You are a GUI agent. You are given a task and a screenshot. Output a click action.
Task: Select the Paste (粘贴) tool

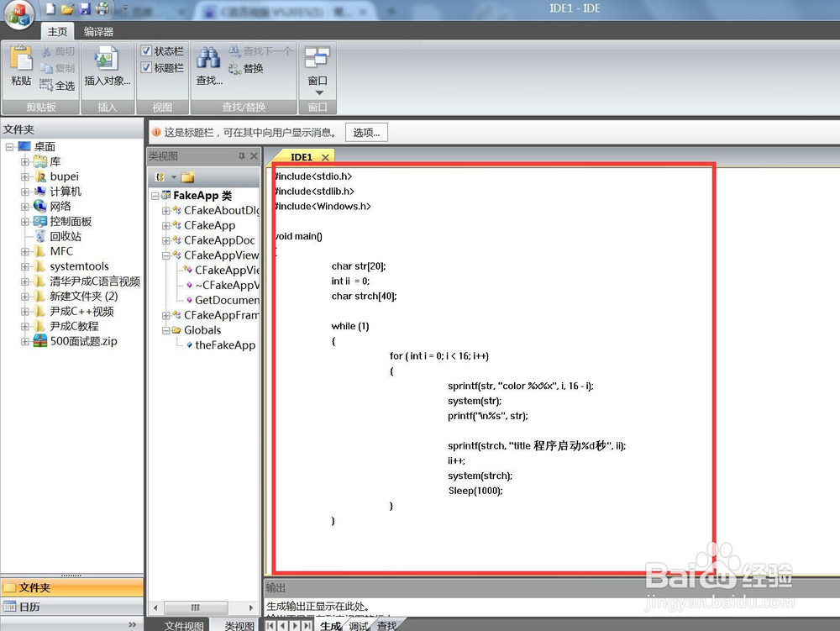pos(21,67)
